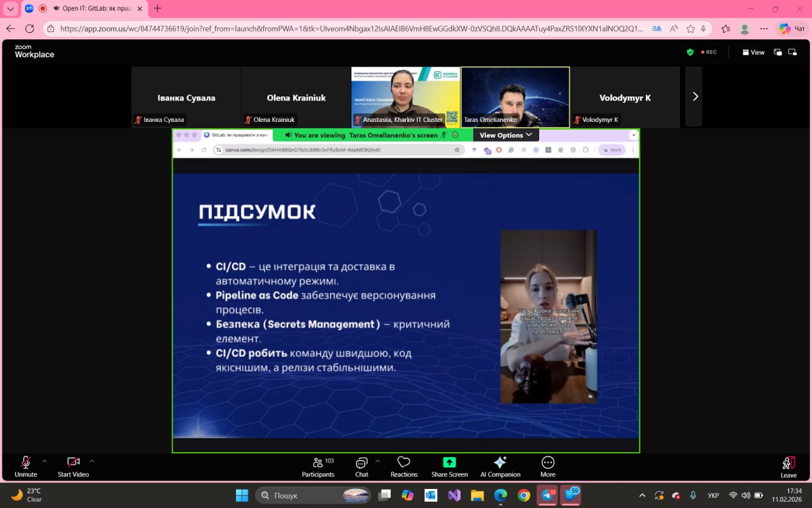Click the green encryption shield icon
The width and height of the screenshot is (812, 508).
pyautogui.click(x=690, y=52)
